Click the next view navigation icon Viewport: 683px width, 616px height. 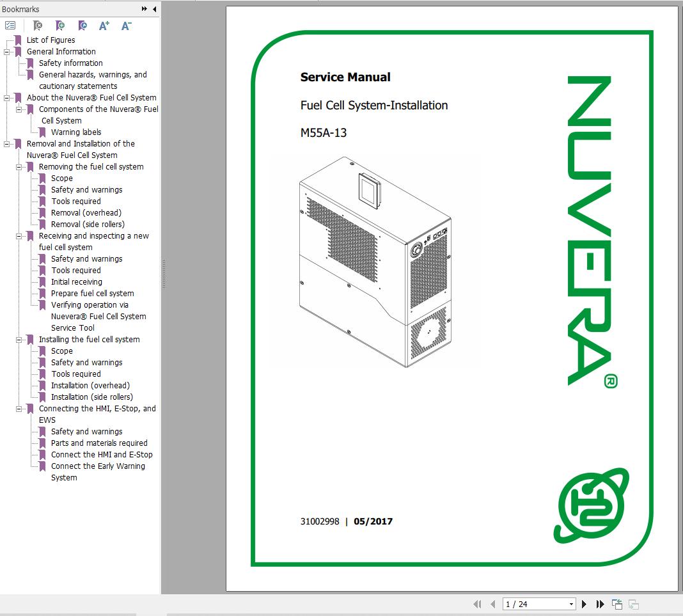[634, 604]
